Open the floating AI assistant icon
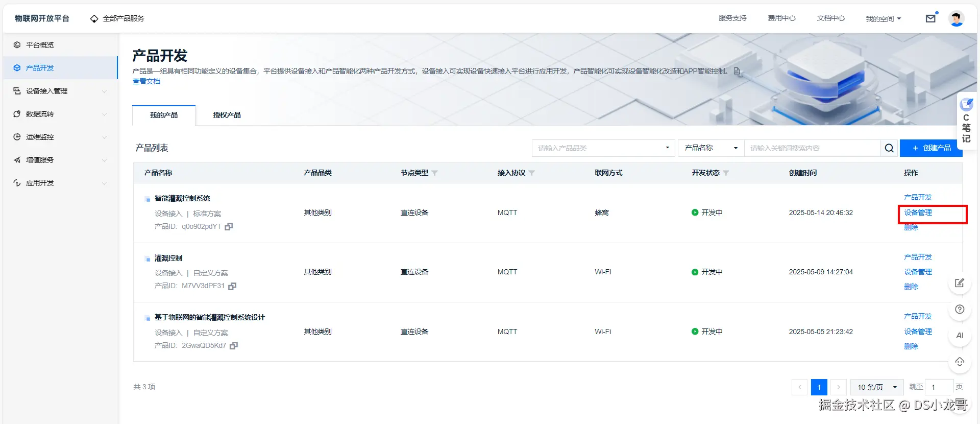980x424 pixels. (960, 336)
